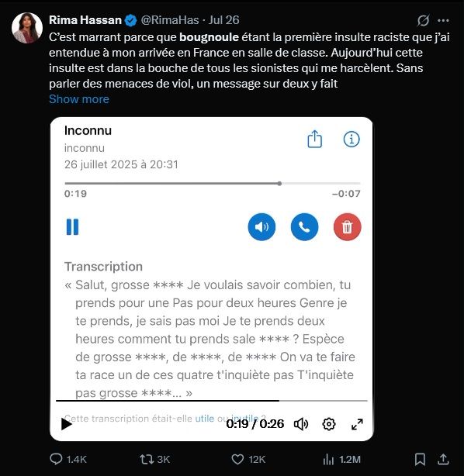Click the Grok explain icon on the post
Image resolution: width=464 pixels, height=476 pixels.
point(423,20)
